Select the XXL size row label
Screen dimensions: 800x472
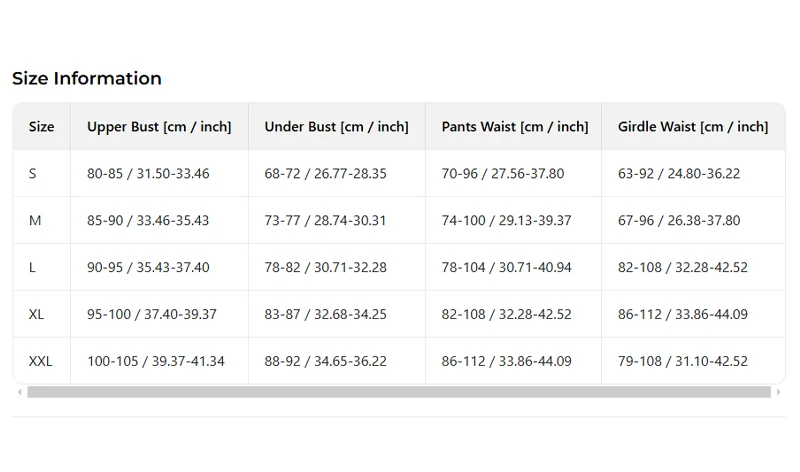pos(40,361)
